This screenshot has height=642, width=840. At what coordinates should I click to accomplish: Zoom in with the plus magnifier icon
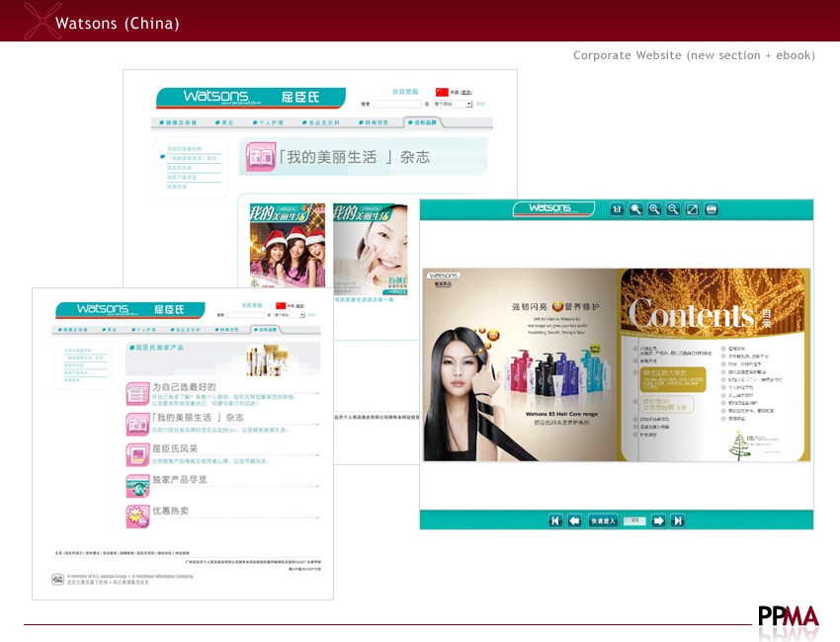click(x=654, y=209)
